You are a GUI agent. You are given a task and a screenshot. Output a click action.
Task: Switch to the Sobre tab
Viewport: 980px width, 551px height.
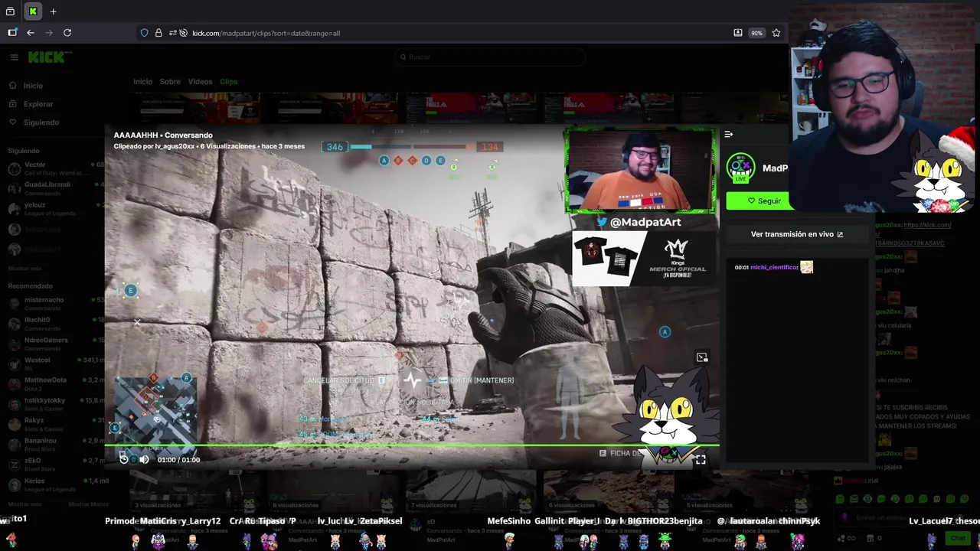170,82
